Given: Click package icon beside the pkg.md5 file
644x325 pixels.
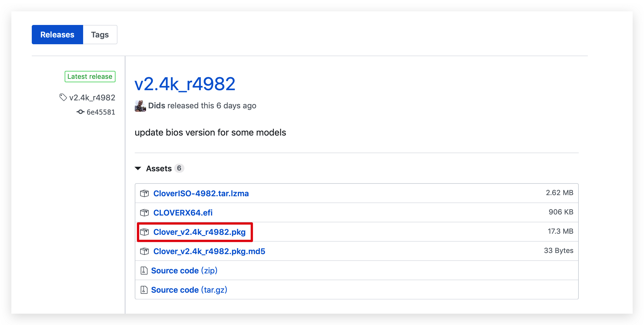Looking at the screenshot, I should (144, 251).
